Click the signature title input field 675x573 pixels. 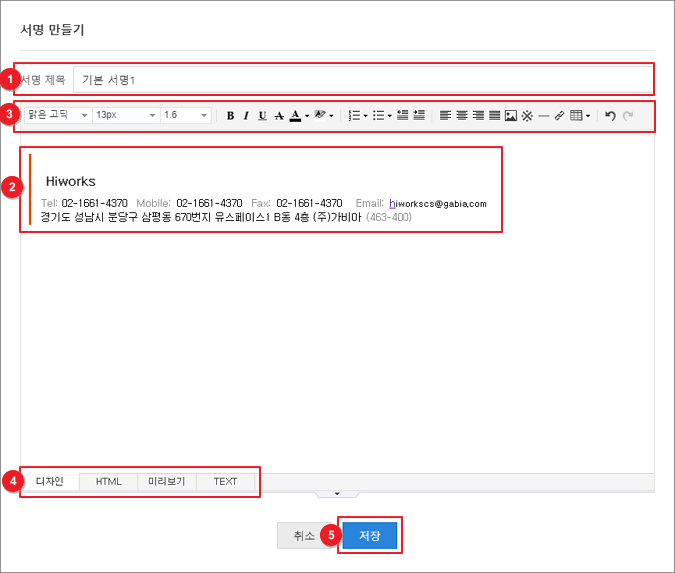click(x=363, y=80)
